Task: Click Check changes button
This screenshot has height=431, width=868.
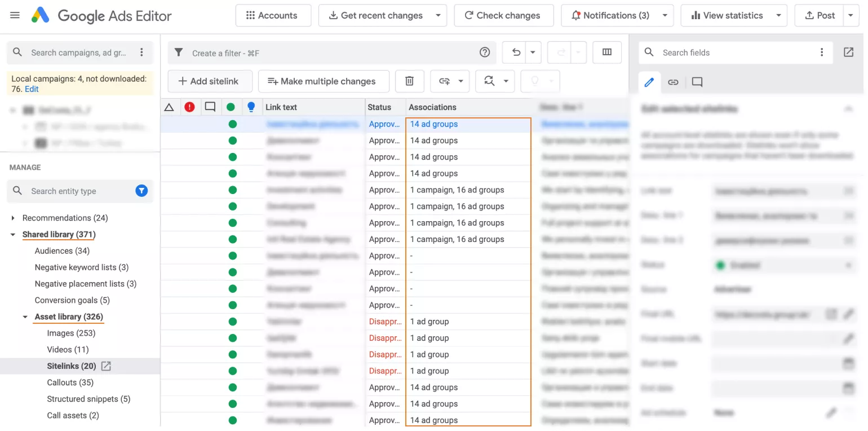Action: pyautogui.click(x=503, y=15)
